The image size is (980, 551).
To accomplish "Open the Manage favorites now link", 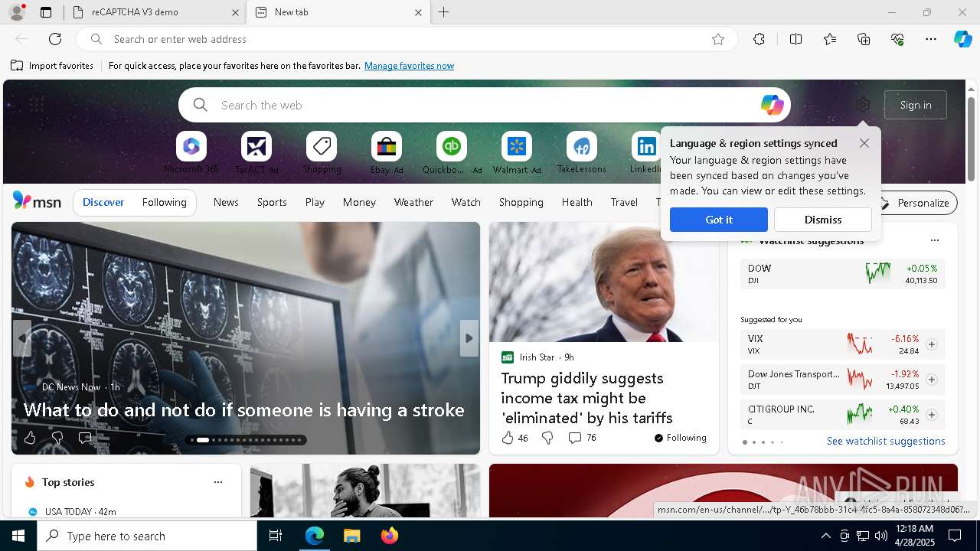I will tap(410, 66).
